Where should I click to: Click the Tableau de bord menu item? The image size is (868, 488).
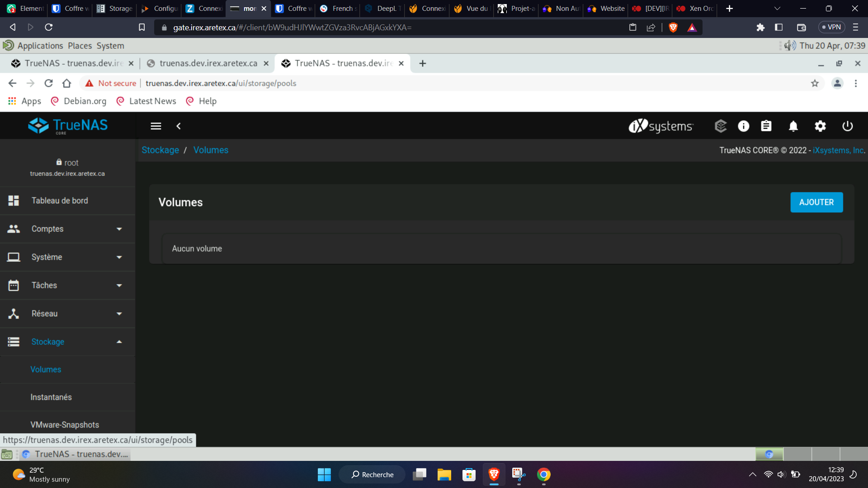(60, 200)
